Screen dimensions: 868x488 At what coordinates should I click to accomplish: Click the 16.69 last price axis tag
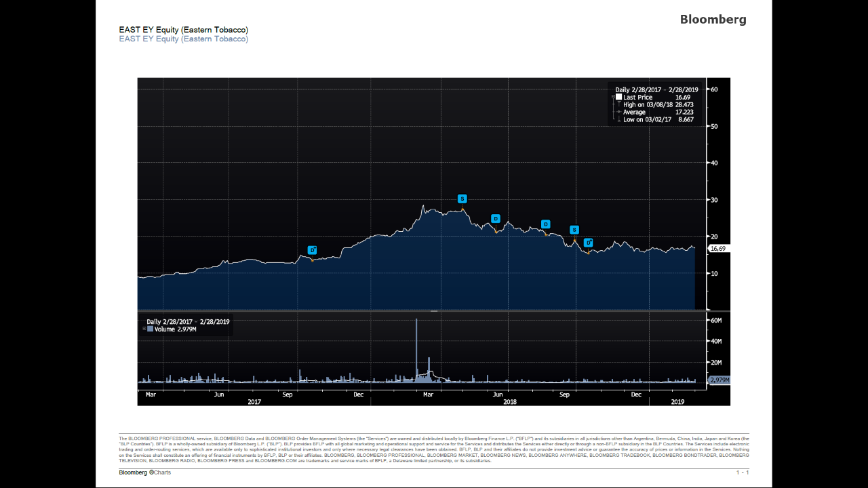tap(717, 249)
